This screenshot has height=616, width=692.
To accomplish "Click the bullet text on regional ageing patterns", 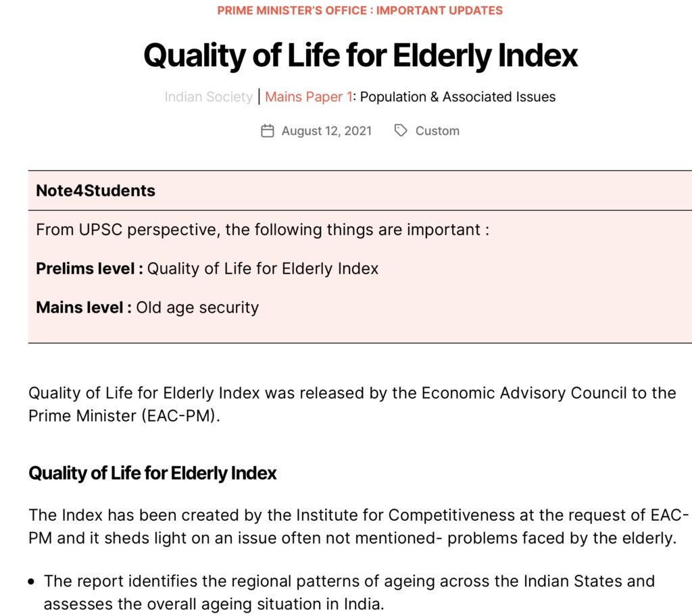I will [349, 592].
